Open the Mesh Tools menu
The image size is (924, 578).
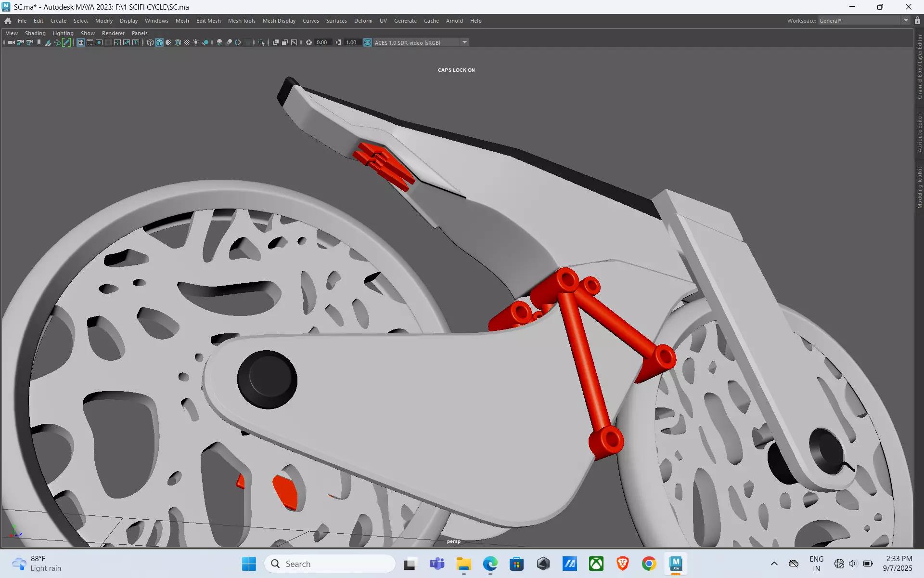(242, 21)
